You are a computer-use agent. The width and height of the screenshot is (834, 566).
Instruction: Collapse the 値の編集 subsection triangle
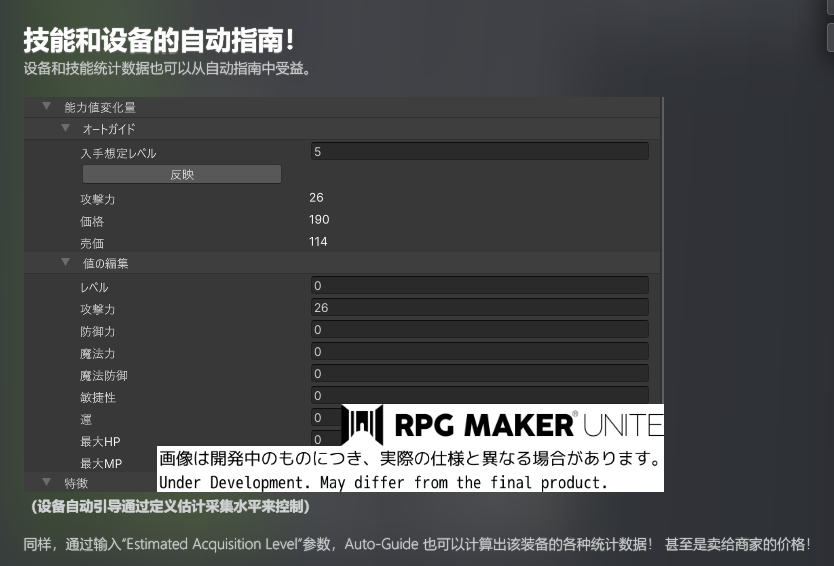(65, 262)
